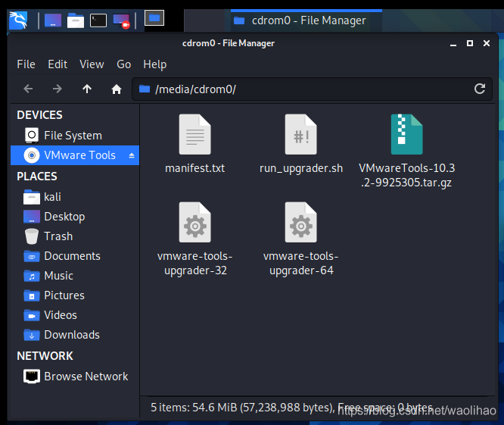Open the Kali dragon applications menu
The image size is (504, 425).
pyautogui.click(x=18, y=20)
